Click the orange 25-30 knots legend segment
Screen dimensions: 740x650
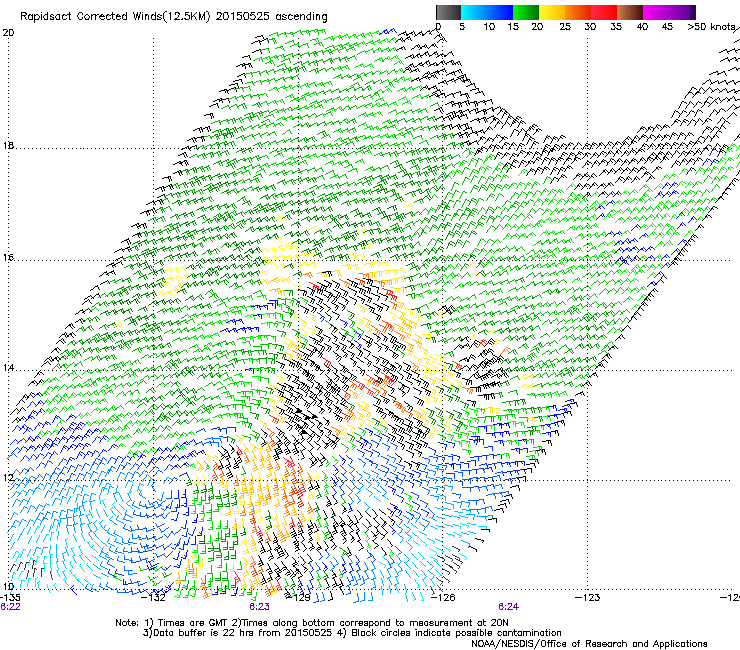(578, 12)
